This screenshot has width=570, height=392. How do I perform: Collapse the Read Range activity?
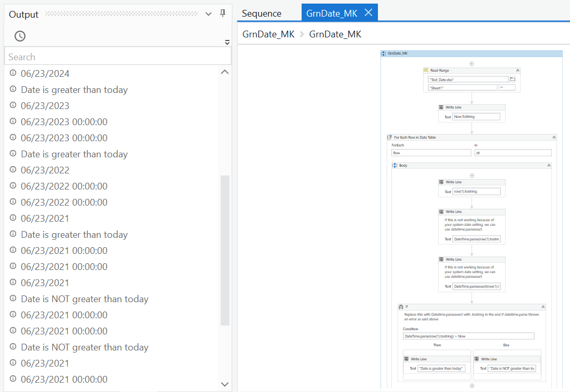pyautogui.click(x=517, y=70)
